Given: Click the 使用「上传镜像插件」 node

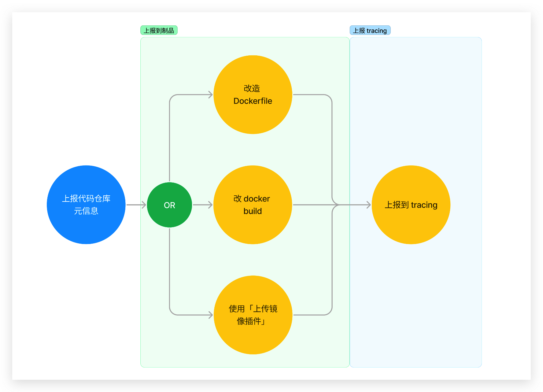Looking at the screenshot, I should (x=253, y=315).
